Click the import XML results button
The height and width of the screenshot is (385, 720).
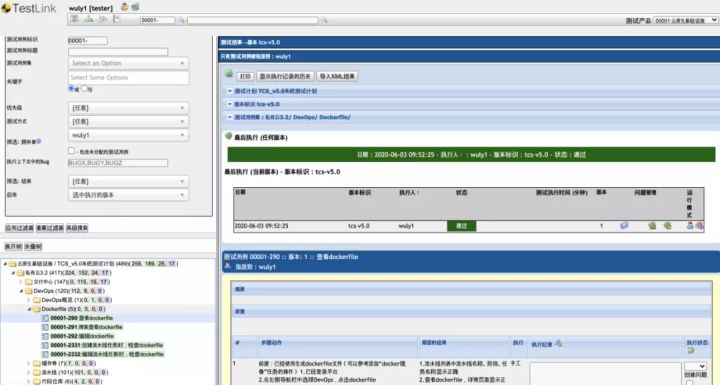(x=337, y=76)
